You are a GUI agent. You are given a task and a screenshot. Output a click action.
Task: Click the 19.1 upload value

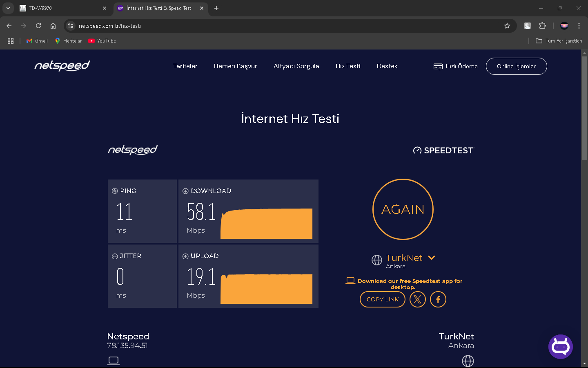click(201, 277)
